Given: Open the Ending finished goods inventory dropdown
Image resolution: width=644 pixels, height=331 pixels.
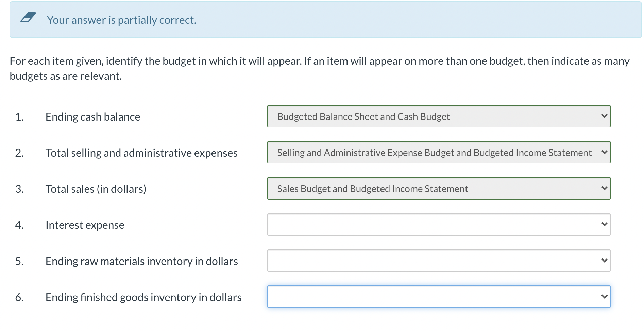Looking at the screenshot, I should 438,297.
